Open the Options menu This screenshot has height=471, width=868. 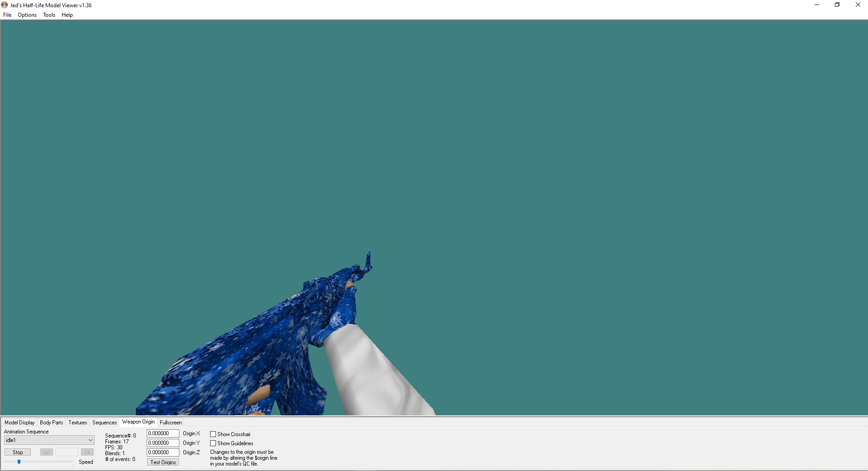(x=27, y=15)
